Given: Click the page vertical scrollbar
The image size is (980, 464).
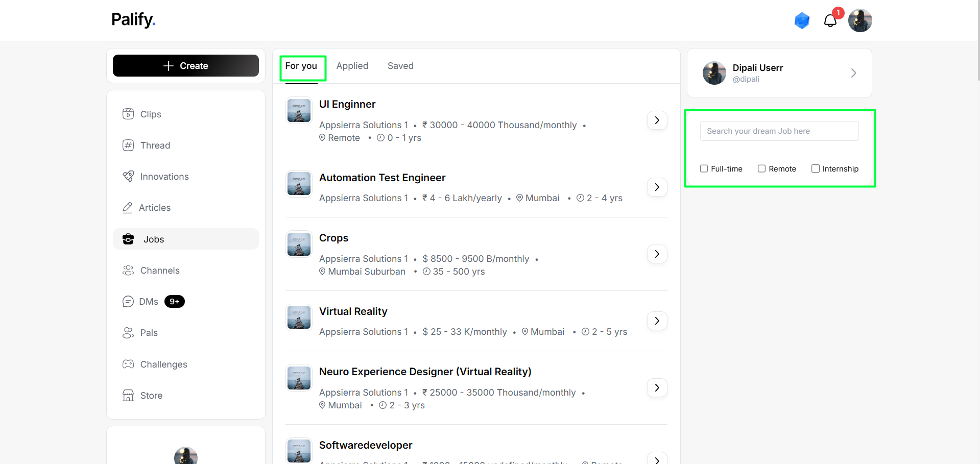Looking at the screenshot, I should click(x=978, y=41).
